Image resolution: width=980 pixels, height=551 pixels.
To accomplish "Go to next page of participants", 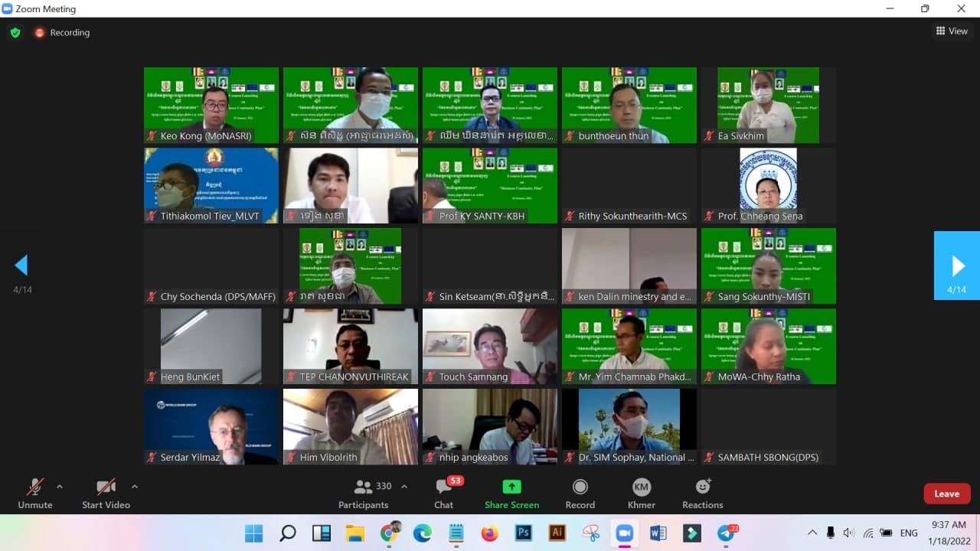I will [x=957, y=266].
